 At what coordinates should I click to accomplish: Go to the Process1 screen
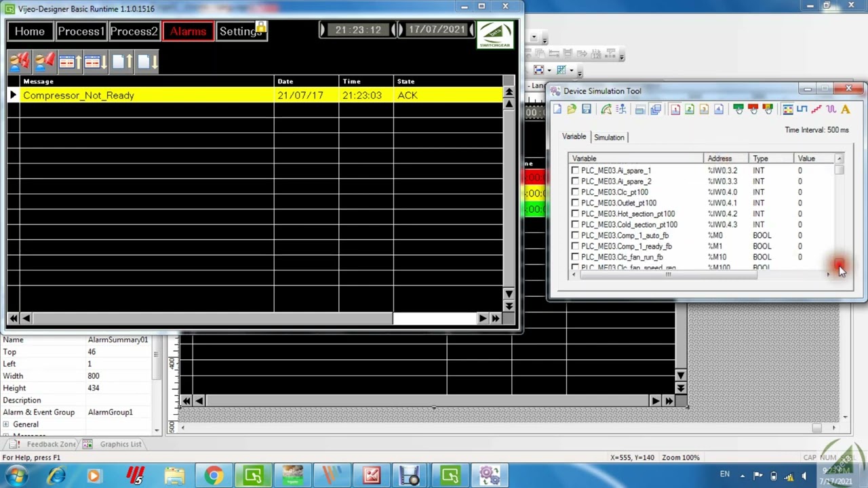81,31
